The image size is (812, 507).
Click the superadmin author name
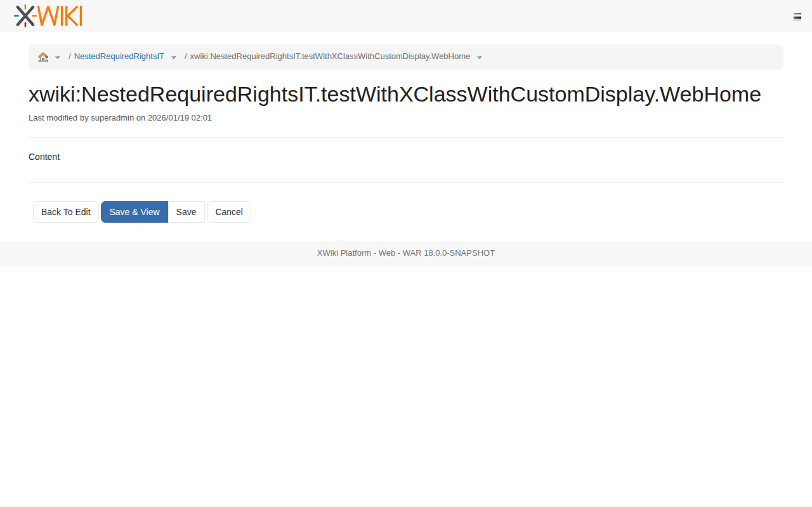point(112,118)
